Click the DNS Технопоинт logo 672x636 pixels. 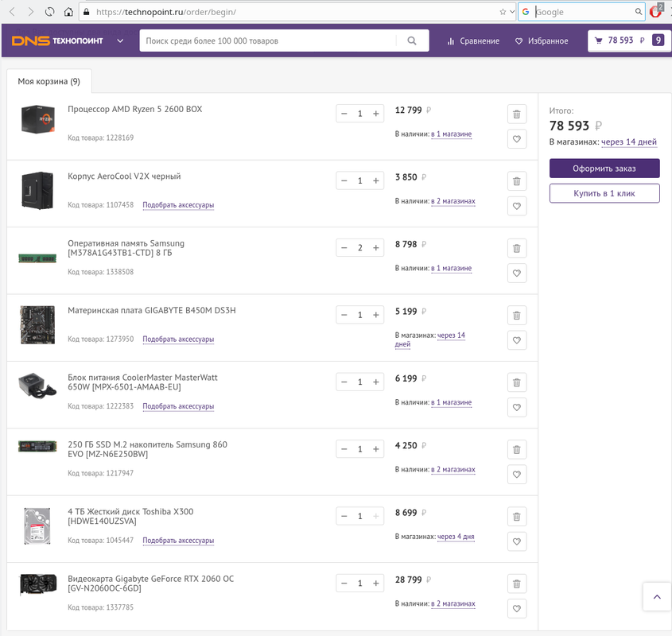point(57,41)
